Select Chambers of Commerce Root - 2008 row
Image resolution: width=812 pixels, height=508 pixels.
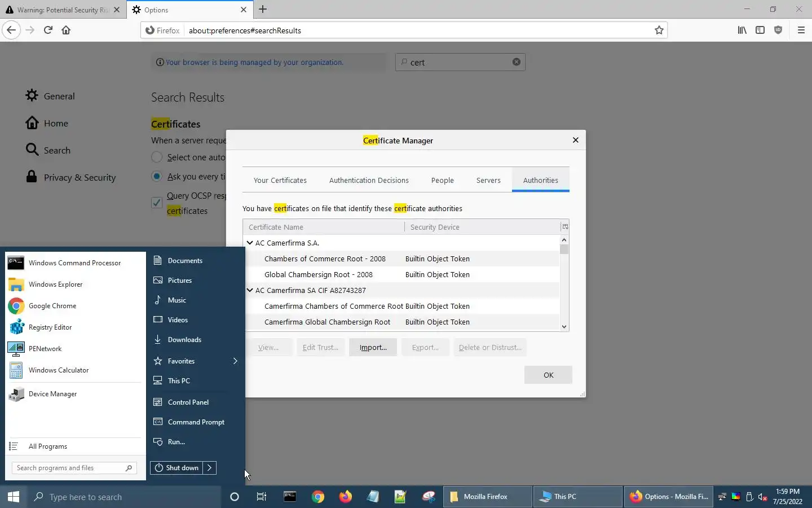click(x=401, y=259)
